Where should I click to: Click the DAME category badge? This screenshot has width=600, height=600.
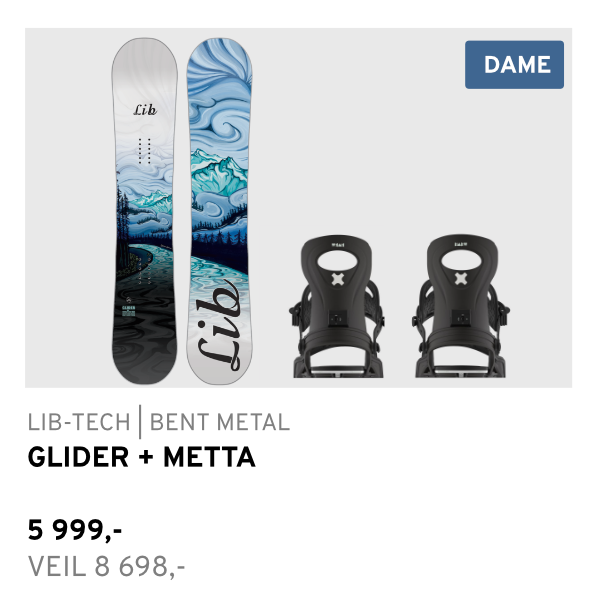(514, 65)
